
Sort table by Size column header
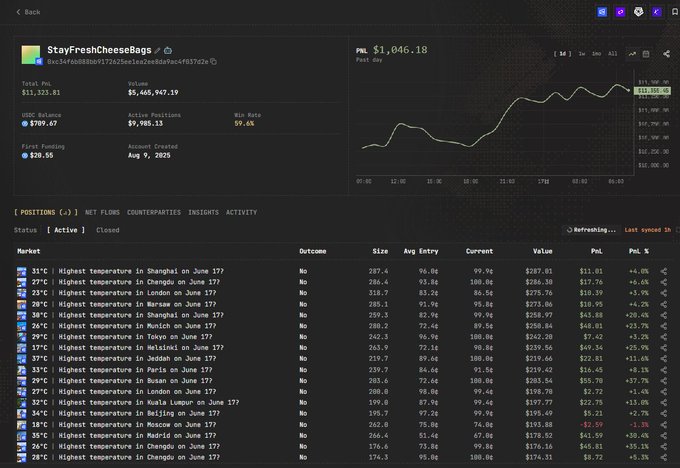point(380,251)
